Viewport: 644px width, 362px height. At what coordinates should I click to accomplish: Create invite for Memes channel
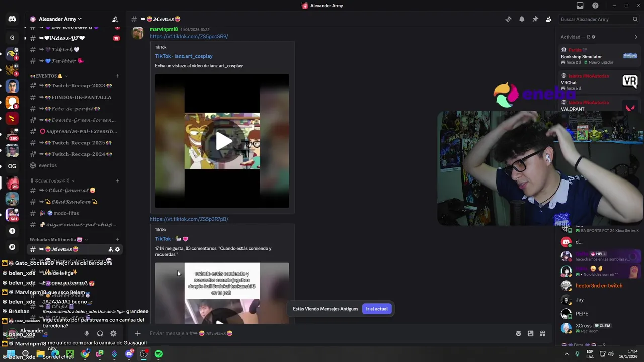tap(111, 249)
